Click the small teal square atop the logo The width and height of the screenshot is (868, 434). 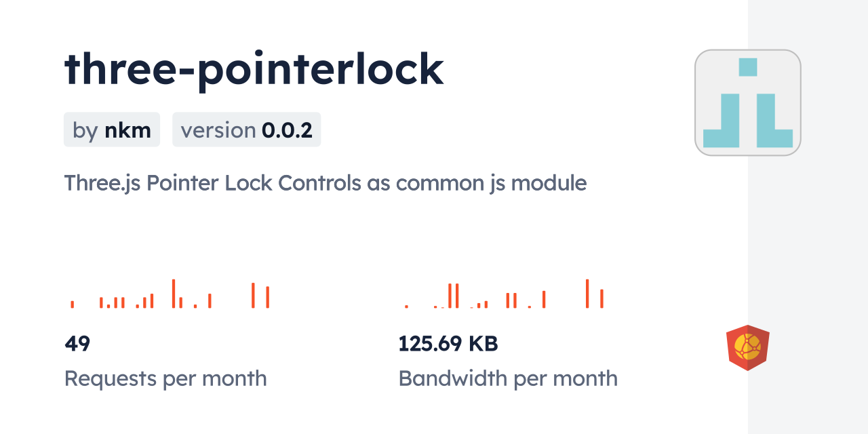(747, 67)
